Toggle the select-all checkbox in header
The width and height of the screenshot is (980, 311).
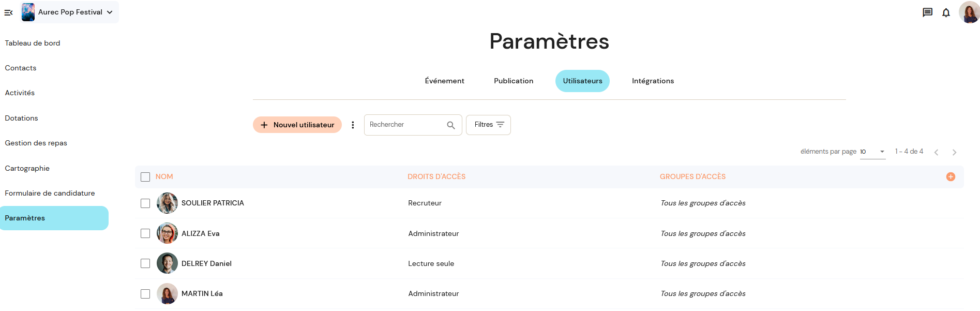pos(145,177)
